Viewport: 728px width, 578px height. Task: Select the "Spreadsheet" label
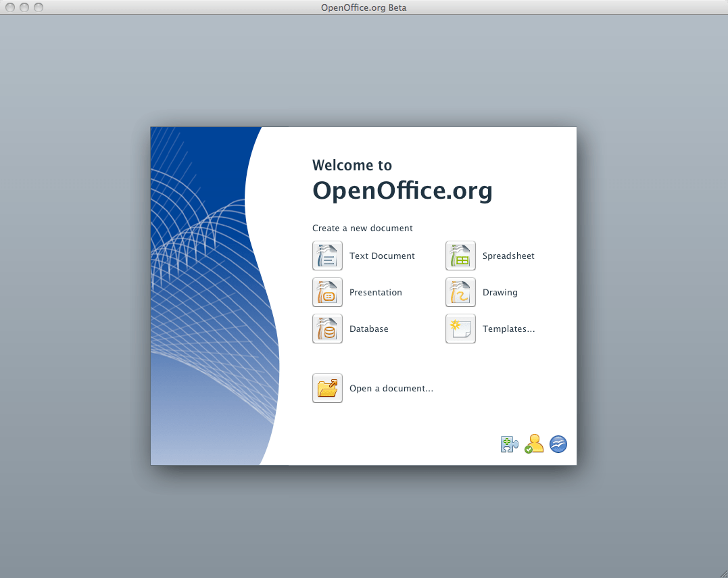508,256
